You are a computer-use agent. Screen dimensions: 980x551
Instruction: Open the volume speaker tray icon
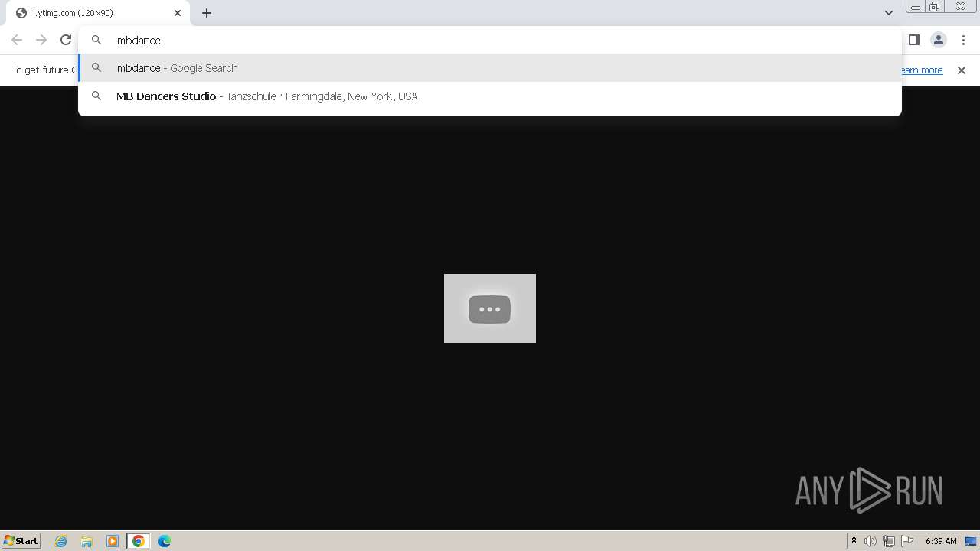pyautogui.click(x=871, y=541)
